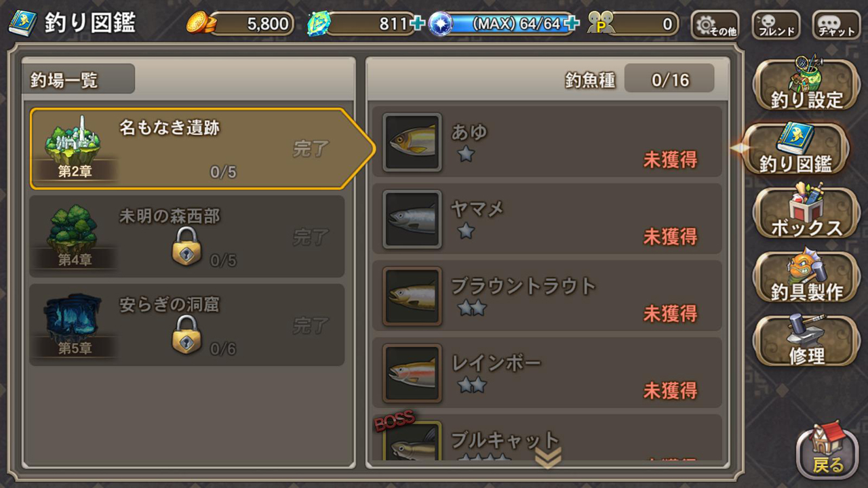Open the ボックス menu
The width and height of the screenshot is (868, 488).
[806, 211]
